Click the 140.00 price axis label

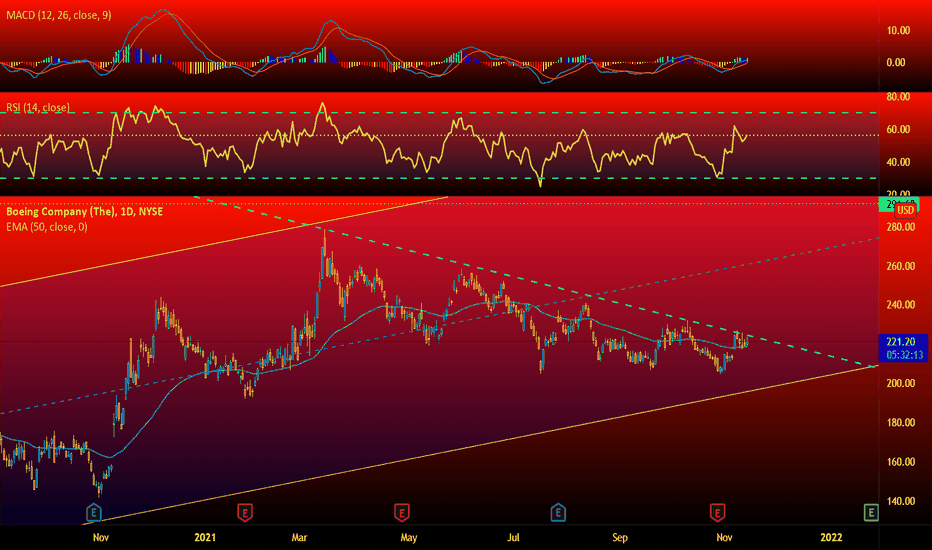coord(900,501)
